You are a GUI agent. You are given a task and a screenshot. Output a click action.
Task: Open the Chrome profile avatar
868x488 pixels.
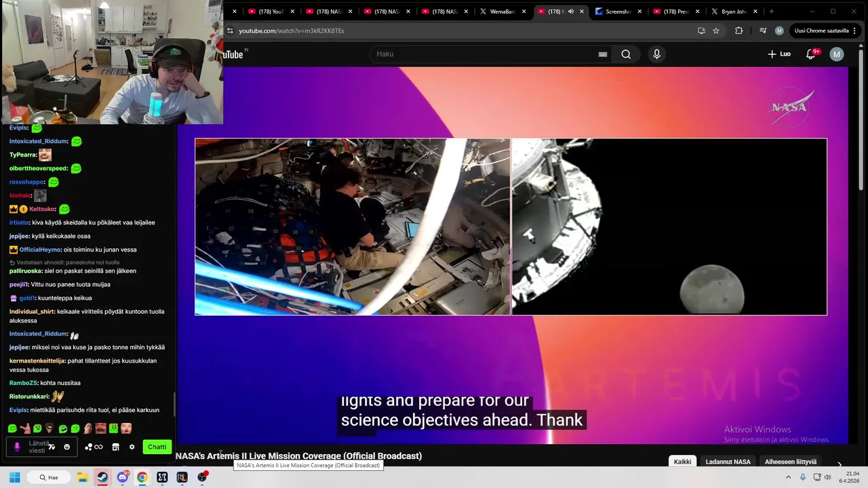click(x=779, y=30)
